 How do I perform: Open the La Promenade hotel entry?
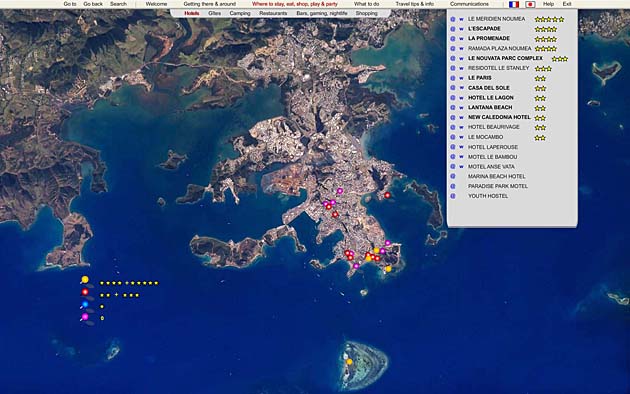pyautogui.click(x=489, y=39)
